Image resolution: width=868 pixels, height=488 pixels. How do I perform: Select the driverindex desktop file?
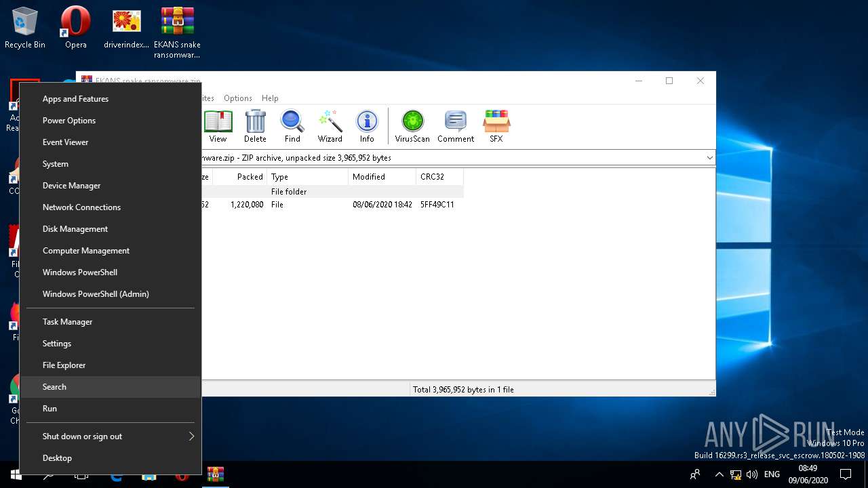click(126, 28)
